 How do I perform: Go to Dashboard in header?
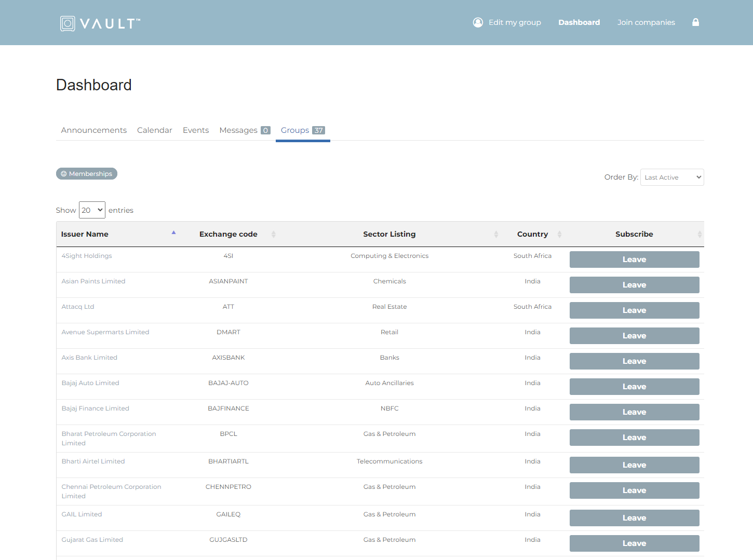[x=579, y=22]
